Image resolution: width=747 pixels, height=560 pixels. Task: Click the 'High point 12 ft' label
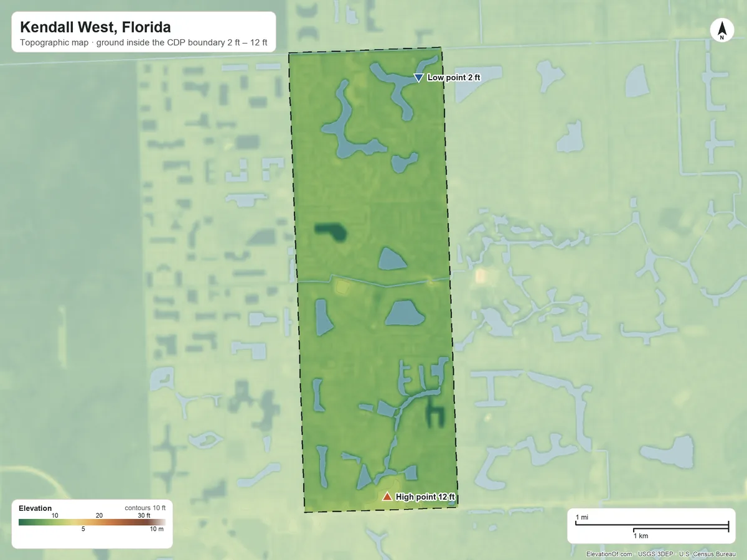click(x=426, y=497)
